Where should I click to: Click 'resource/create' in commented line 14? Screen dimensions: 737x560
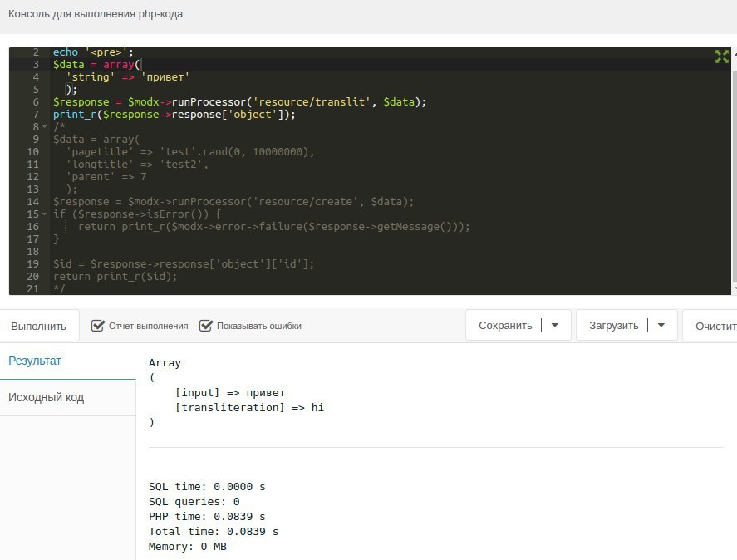(306, 202)
